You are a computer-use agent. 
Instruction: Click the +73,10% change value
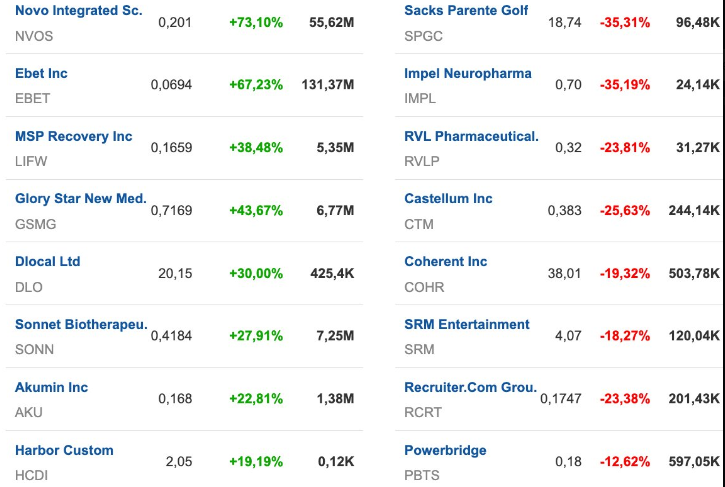(x=256, y=23)
